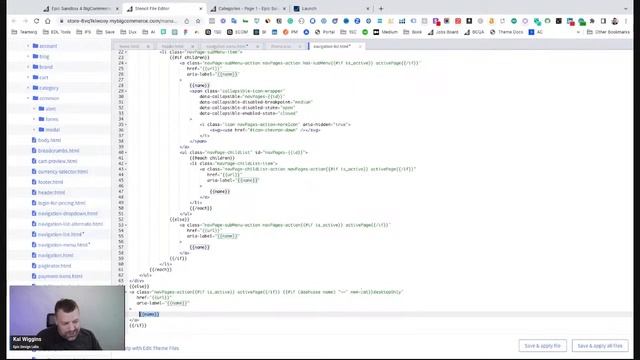Switch to navigation-menu.html editor tab
Viewport: 640px width, 360px height.
[x=227, y=47]
